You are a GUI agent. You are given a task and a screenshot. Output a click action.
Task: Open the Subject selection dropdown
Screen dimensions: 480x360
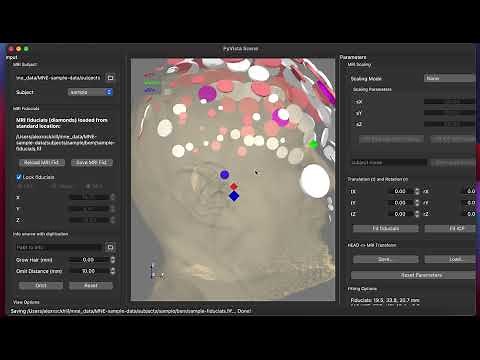click(x=91, y=92)
